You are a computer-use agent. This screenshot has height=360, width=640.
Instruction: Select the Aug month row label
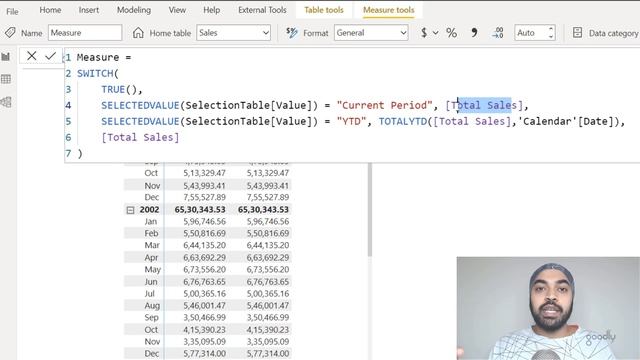click(152, 305)
